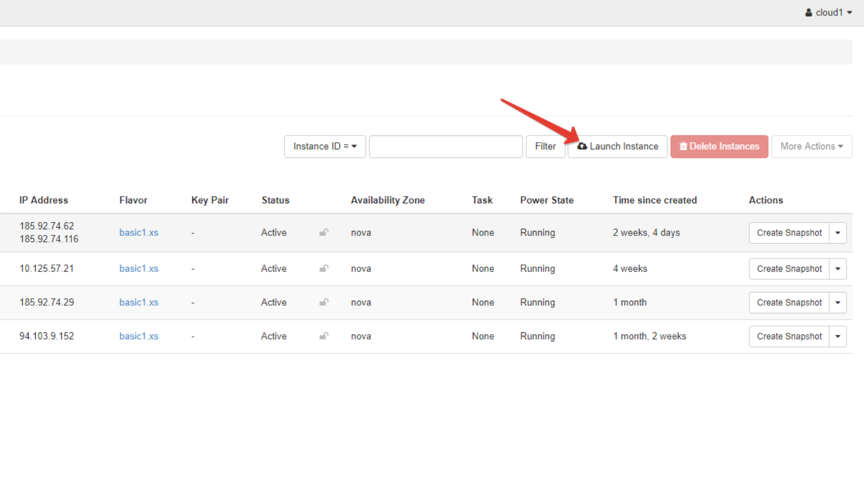Open basic1.xs flavor link for 185.92.74.29
864x504 pixels.
(139, 303)
